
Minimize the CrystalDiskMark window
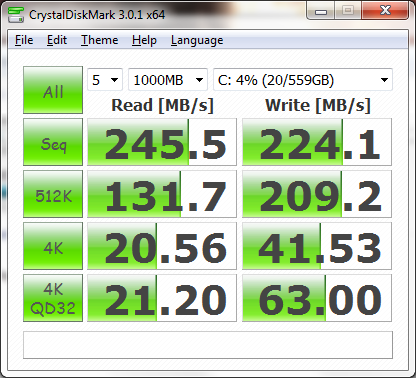coord(321,11)
